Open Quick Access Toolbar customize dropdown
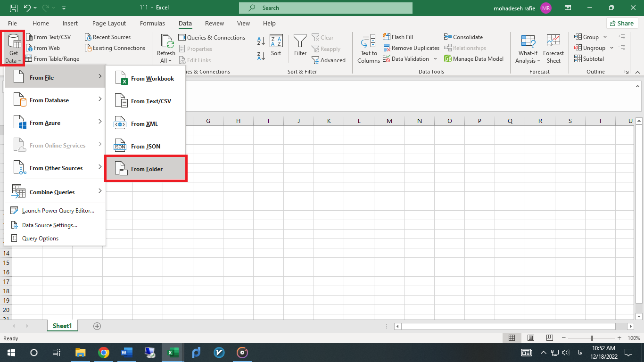 coord(64,8)
